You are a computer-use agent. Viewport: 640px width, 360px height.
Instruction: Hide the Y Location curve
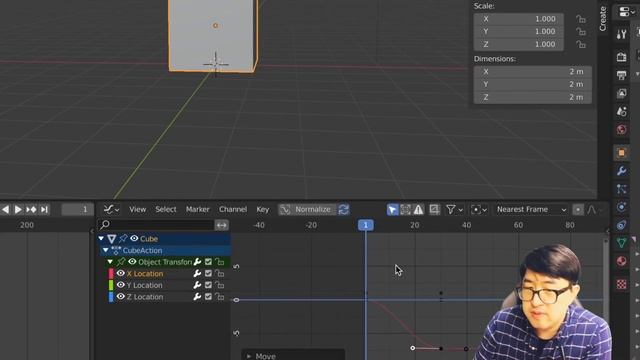[x=120, y=285]
